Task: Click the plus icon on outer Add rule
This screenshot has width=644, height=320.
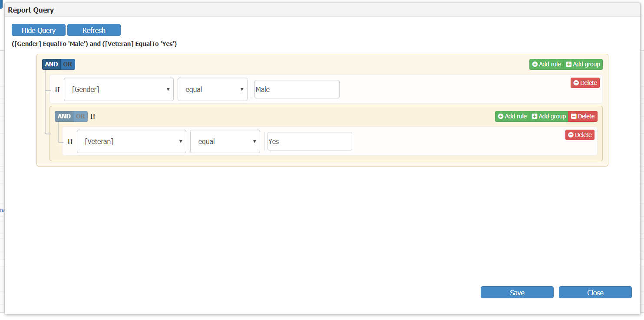Action: tap(535, 64)
